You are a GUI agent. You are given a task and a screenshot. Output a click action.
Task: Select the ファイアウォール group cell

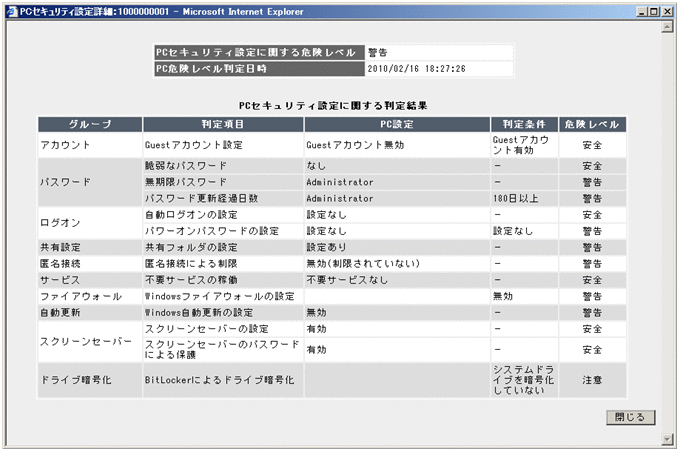(90, 296)
